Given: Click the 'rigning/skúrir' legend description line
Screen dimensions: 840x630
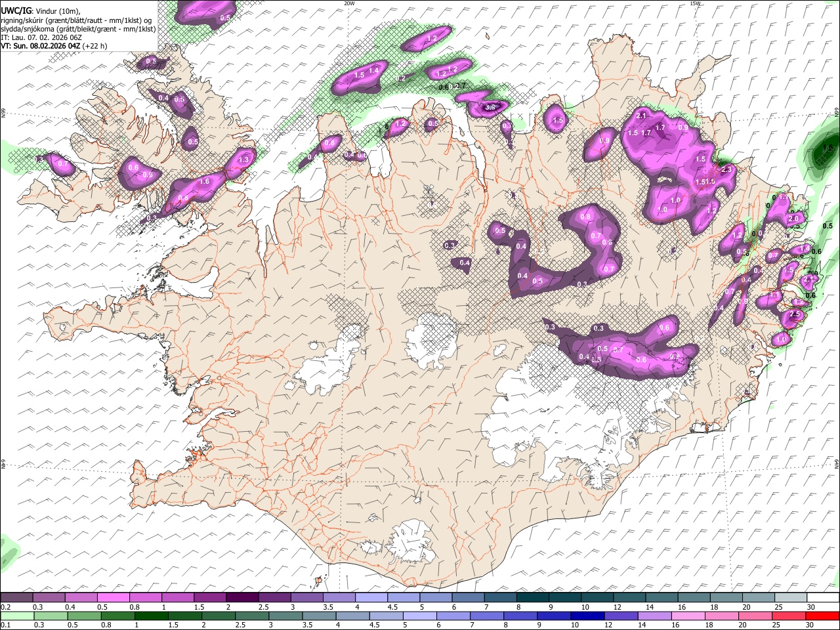Looking at the screenshot, I should pos(77,20).
